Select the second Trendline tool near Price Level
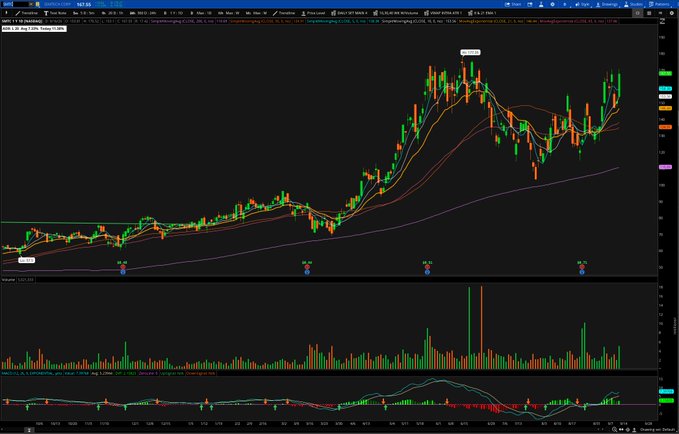Image resolution: width=679 pixels, height=434 pixels. click(x=284, y=13)
